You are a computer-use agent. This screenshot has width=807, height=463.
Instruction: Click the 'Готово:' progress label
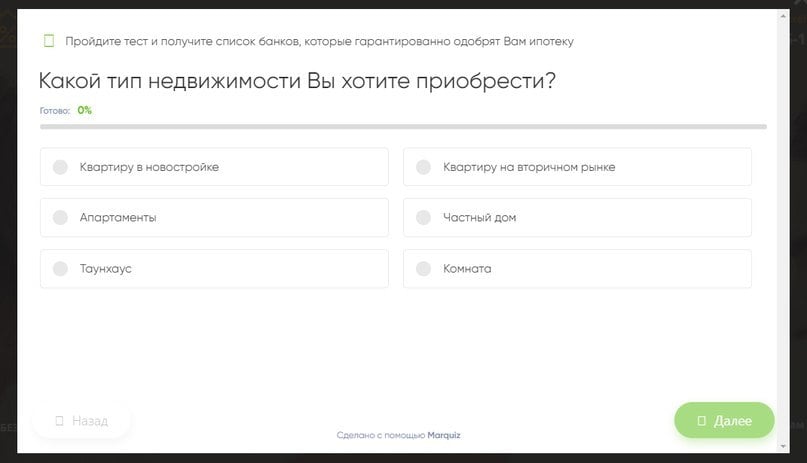pos(55,111)
